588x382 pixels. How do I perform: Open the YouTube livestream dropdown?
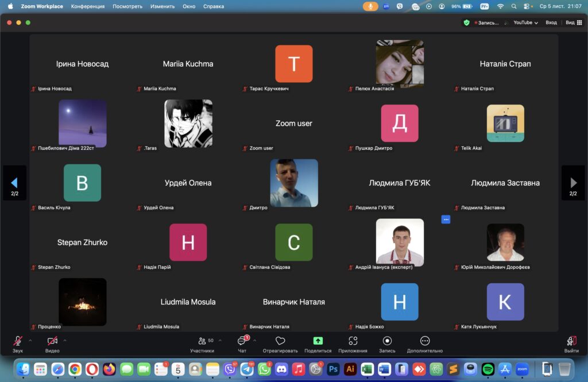[x=525, y=22]
